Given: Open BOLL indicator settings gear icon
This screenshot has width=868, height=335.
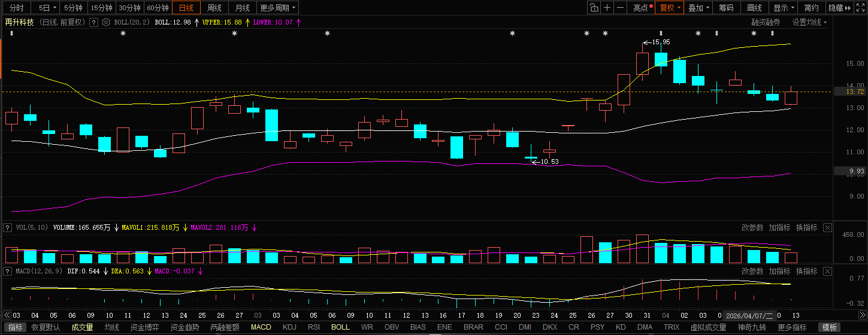Looking at the screenshot, I should coord(105,22).
